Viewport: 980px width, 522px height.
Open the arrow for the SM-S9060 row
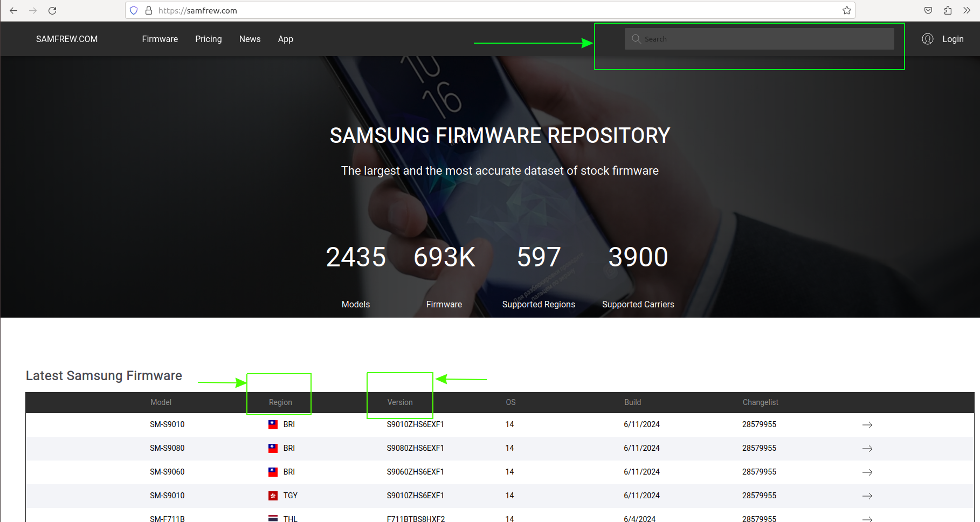(867, 472)
